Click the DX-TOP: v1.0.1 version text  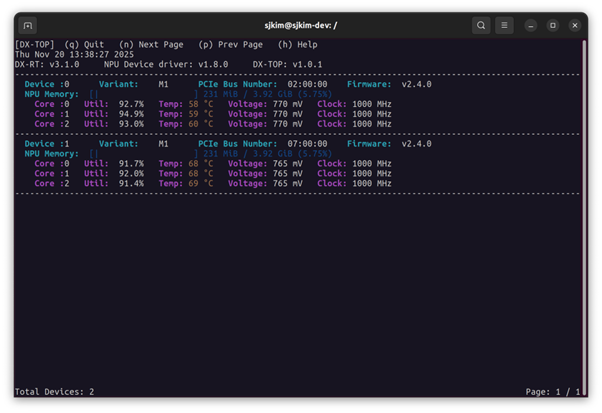coord(288,64)
